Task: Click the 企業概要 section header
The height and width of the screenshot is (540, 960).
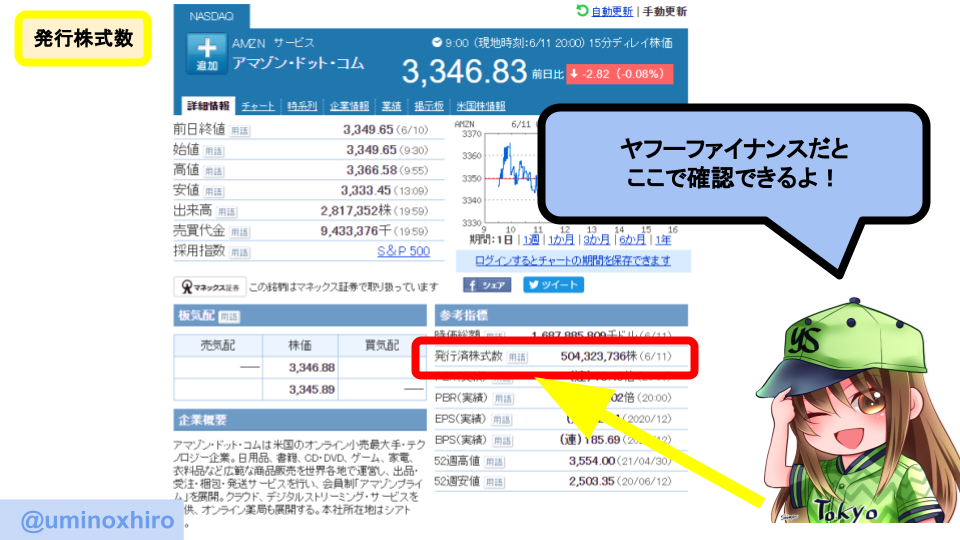Action: pos(300,420)
